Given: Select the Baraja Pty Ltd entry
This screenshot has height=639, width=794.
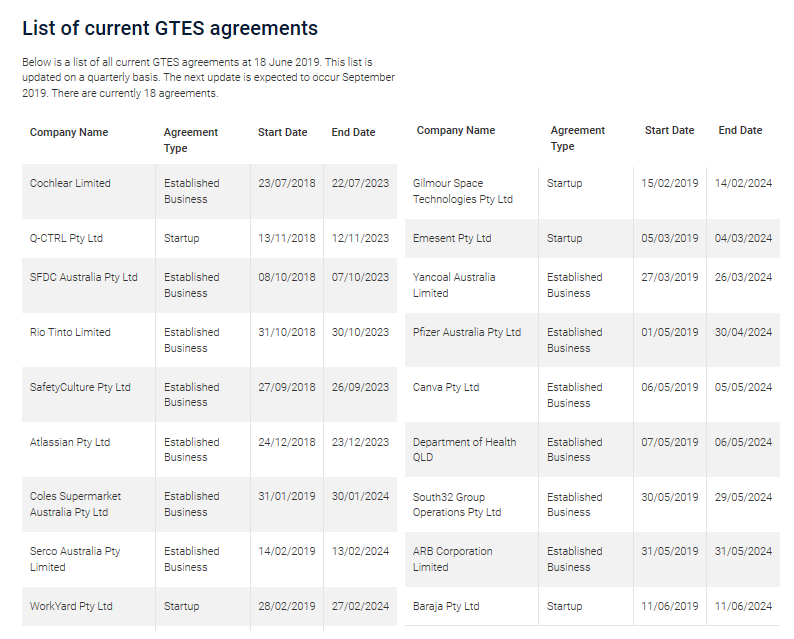Looking at the screenshot, I should click(446, 606).
